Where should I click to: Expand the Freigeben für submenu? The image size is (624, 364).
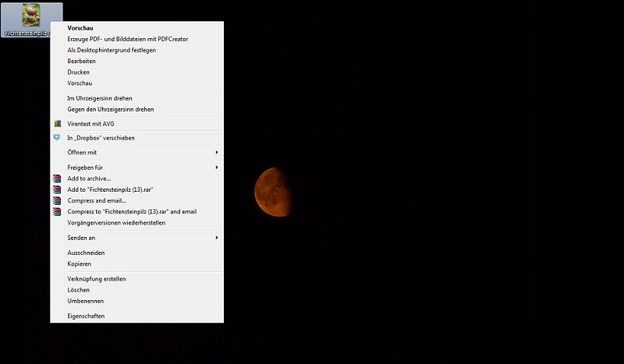point(216,168)
